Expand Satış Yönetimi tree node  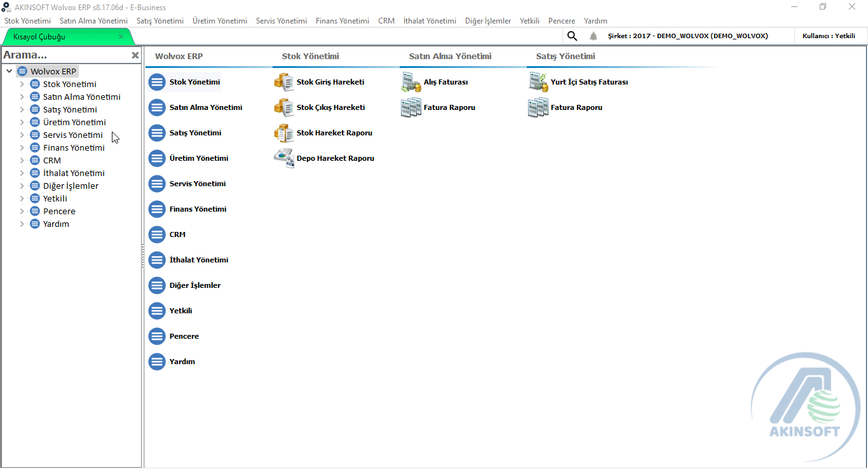[22, 109]
